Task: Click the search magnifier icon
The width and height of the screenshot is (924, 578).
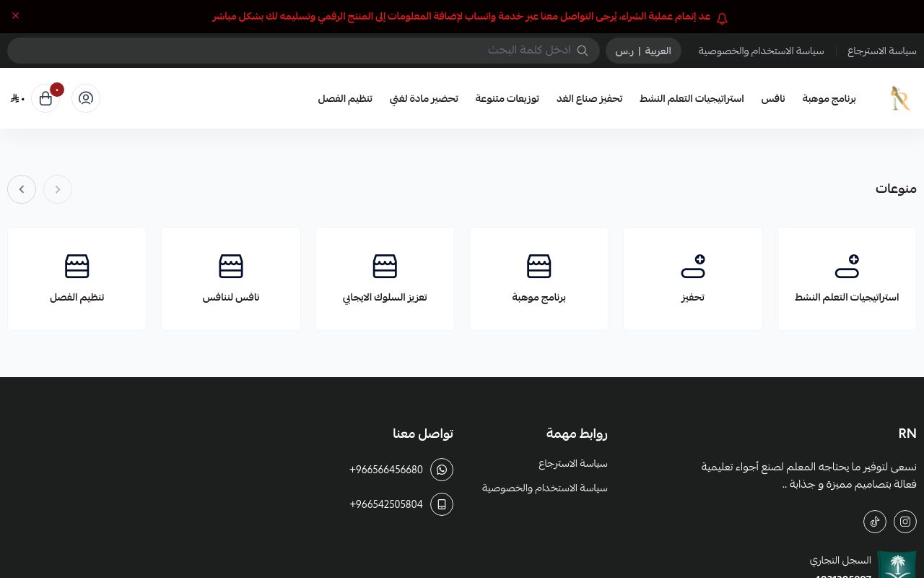Action: (x=583, y=51)
